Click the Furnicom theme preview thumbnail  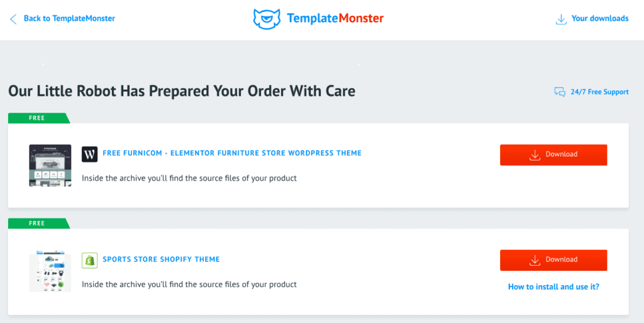(x=50, y=166)
